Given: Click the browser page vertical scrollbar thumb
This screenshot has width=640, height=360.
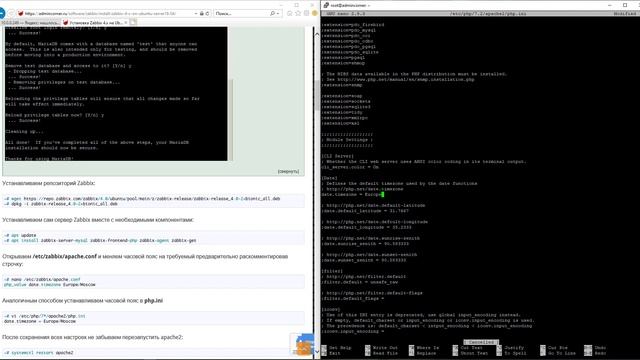Looking at the screenshot, I should pyautogui.click(x=317, y=96).
